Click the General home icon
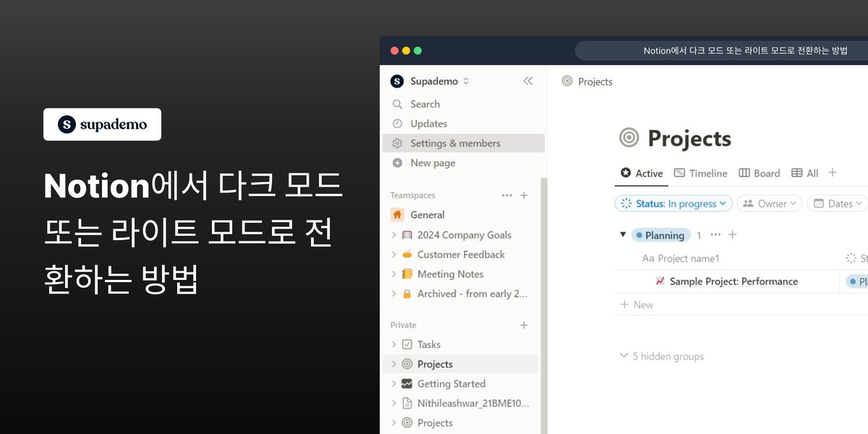868x434 pixels. (x=397, y=215)
